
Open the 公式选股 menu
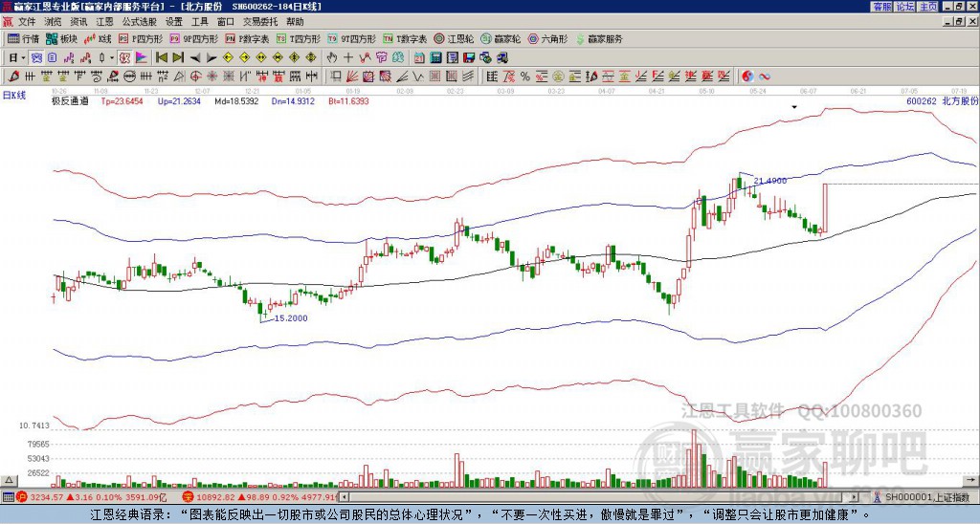coord(140,22)
